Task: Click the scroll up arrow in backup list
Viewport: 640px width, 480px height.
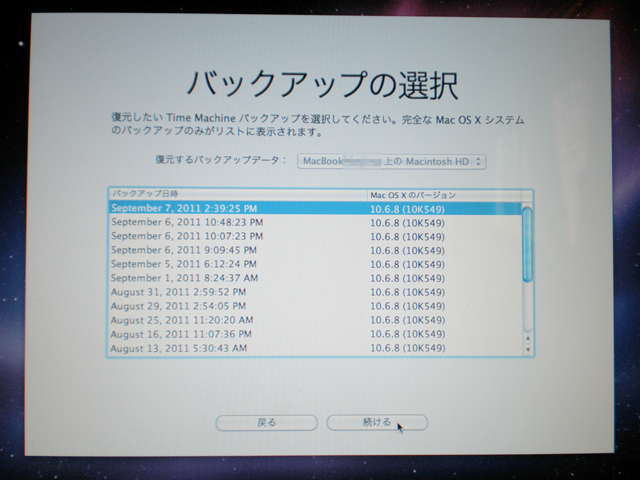Action: click(x=528, y=338)
